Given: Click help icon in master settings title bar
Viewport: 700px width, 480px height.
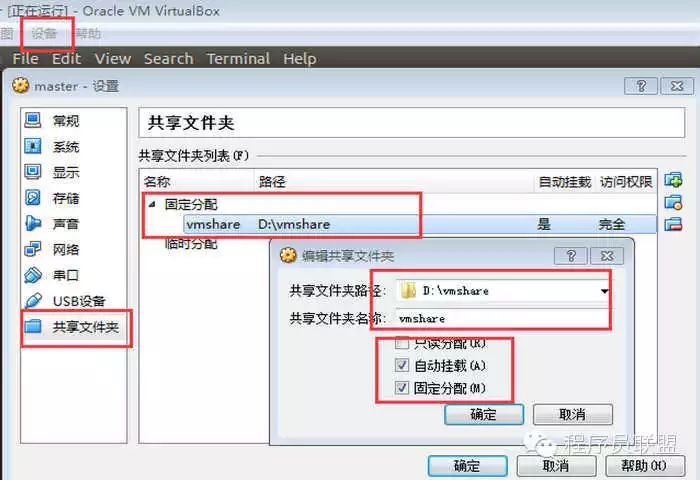Looking at the screenshot, I should click(641, 85).
